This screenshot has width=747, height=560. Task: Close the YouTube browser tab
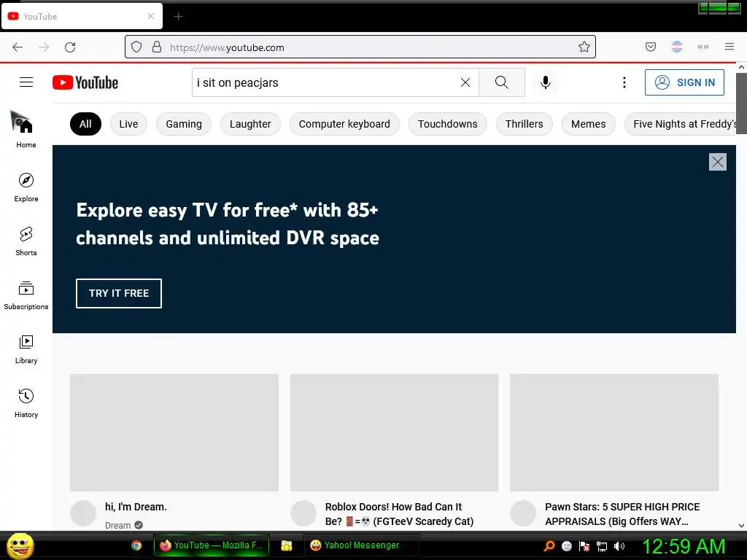tap(150, 16)
